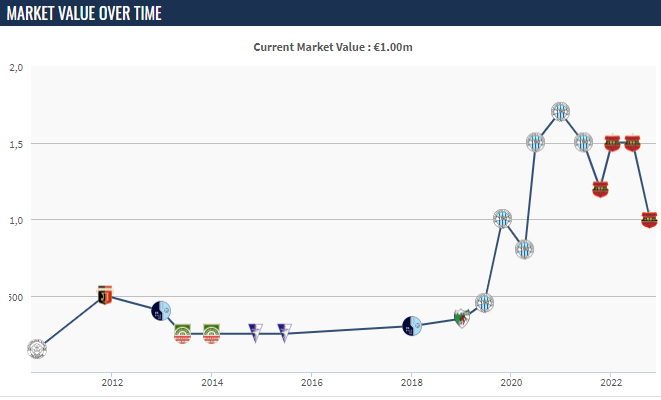This screenshot has height=400, width=661.
Task: Click the dark blue round crest near 2013
Action: click(x=162, y=310)
